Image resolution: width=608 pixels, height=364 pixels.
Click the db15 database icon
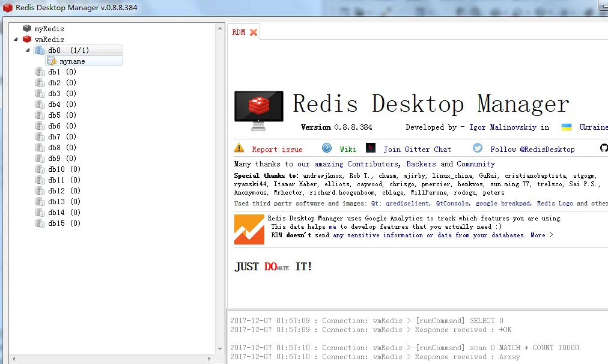click(x=39, y=223)
